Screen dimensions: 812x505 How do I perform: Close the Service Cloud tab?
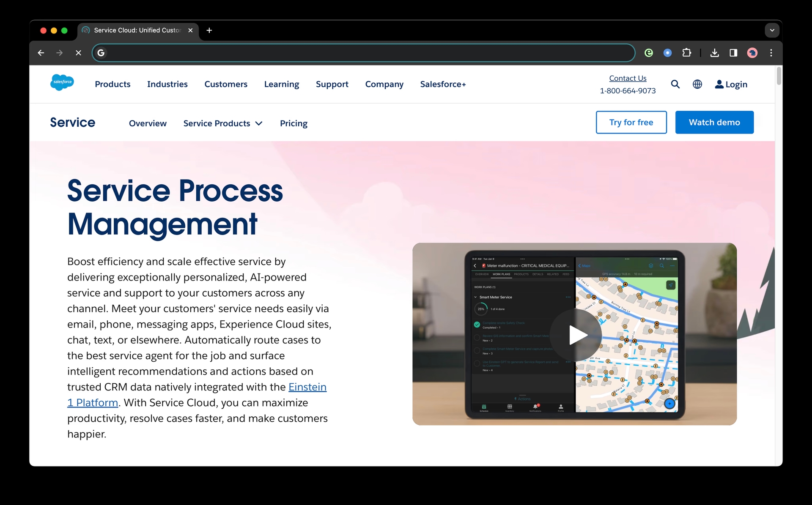190,30
